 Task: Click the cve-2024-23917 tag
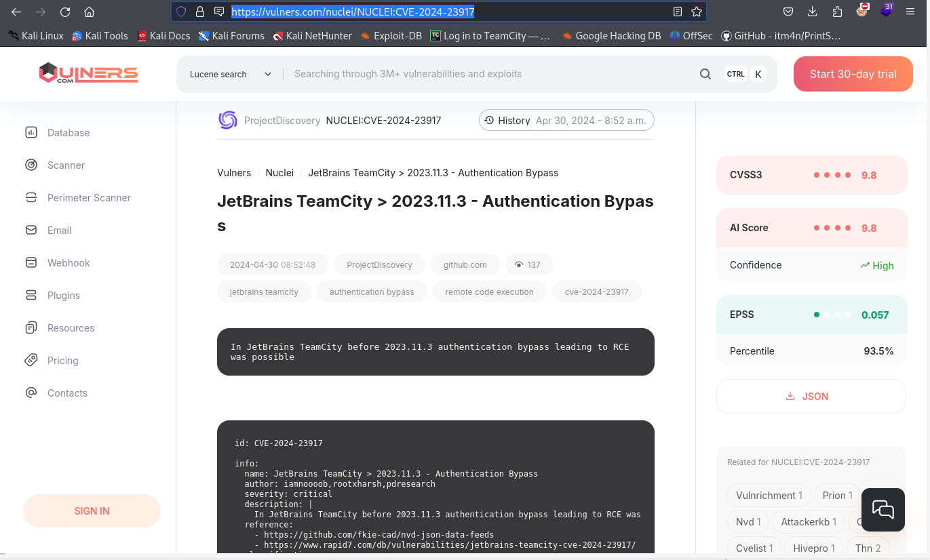click(596, 292)
